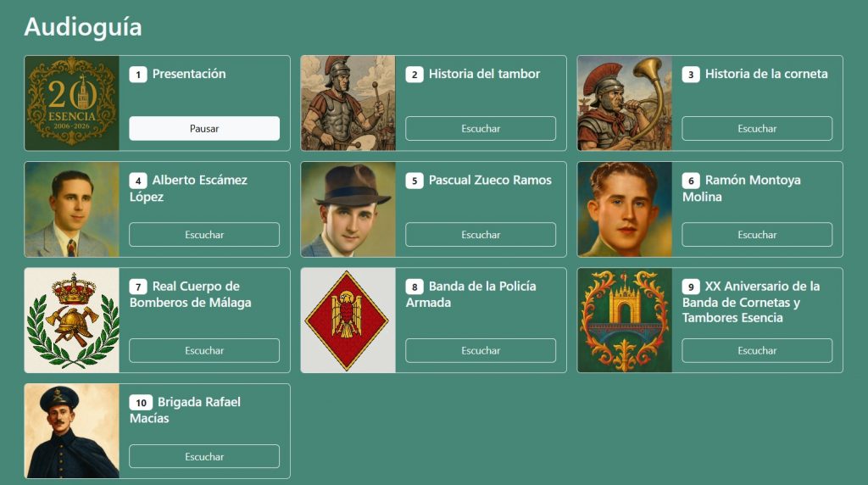Click the firefighter crest emblem
Screen dimensions: 868x485
[72, 320]
